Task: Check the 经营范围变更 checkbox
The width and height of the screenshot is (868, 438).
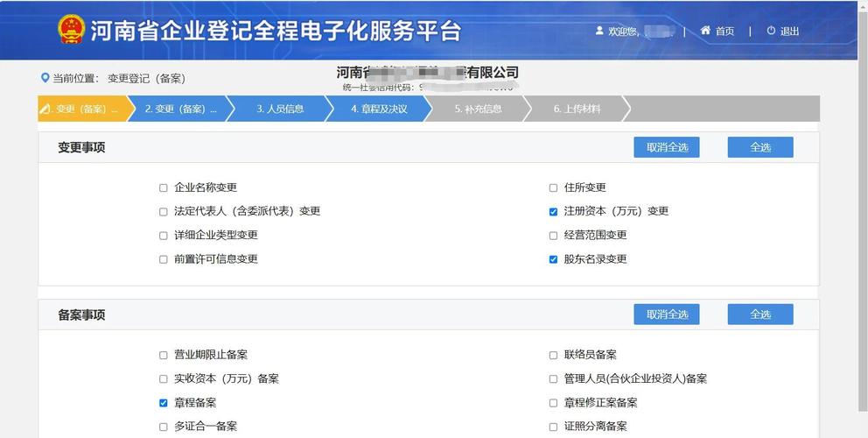Action: [553, 236]
